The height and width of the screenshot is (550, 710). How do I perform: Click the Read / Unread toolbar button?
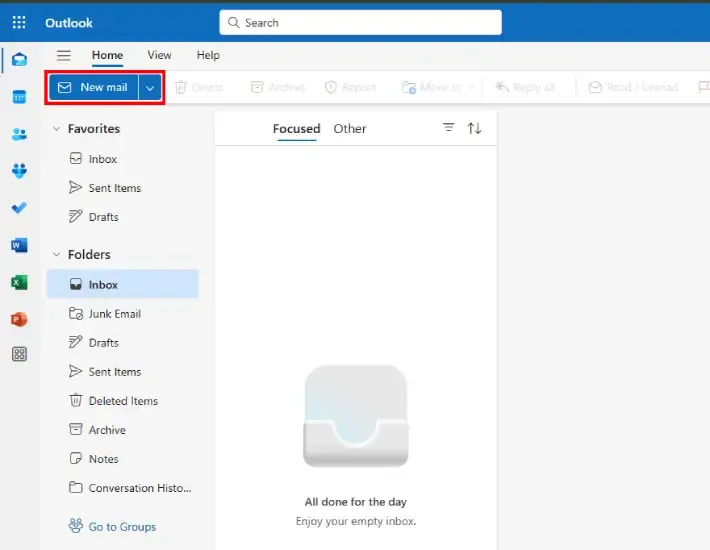tap(633, 87)
